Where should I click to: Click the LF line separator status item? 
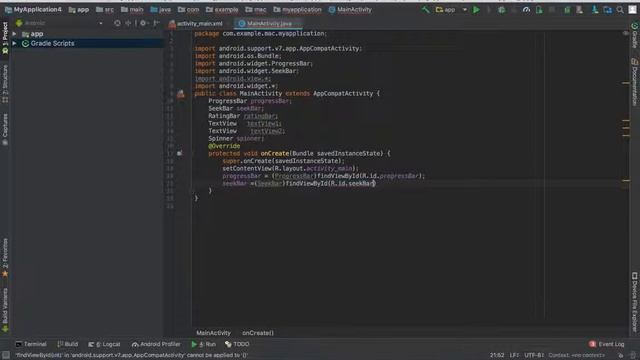pyautogui.click(x=514, y=355)
